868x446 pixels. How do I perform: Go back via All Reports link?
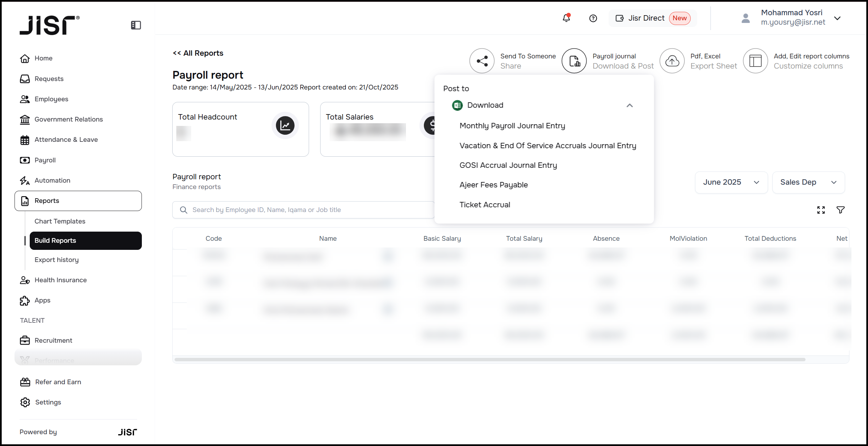point(198,53)
